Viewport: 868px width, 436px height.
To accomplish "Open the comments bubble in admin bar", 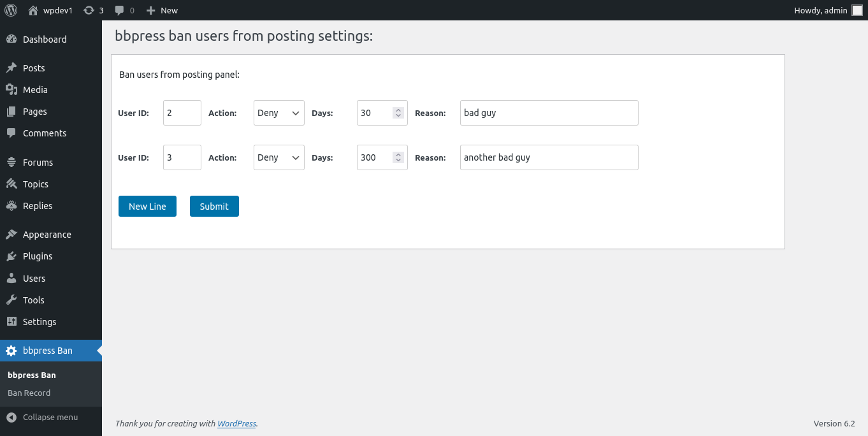I will click(121, 10).
